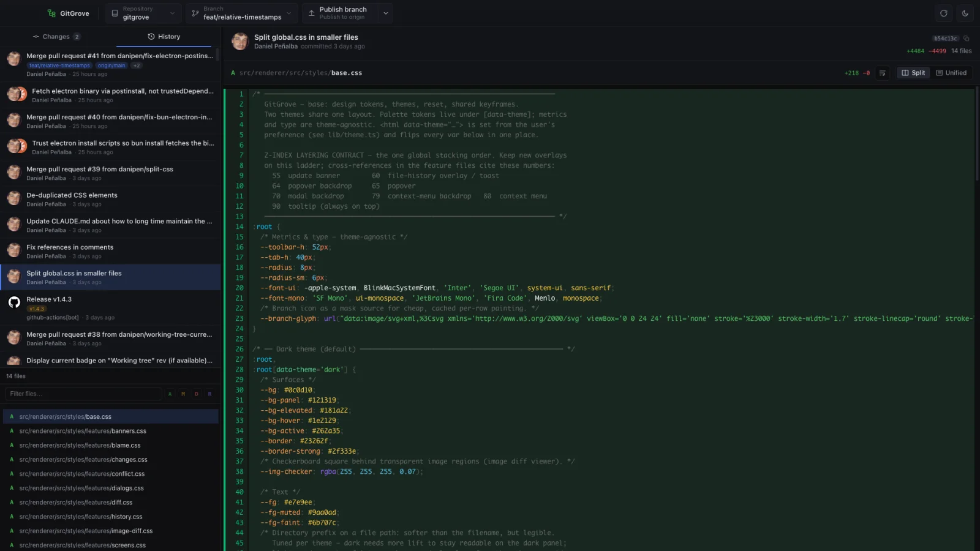Open file features/history.css
Screen dimensions: 980x551
click(x=110, y=517)
